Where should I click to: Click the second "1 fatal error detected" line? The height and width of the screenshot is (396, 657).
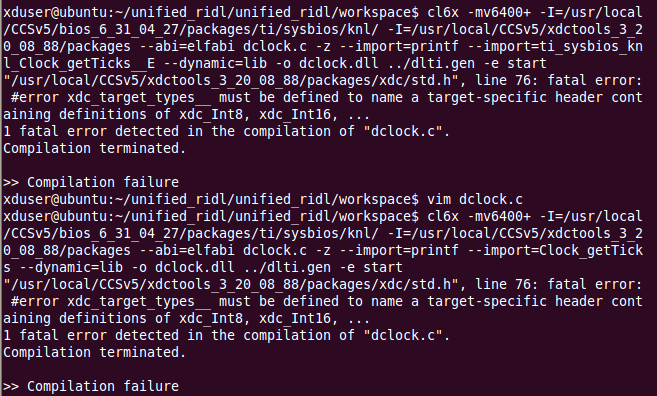pos(226,335)
